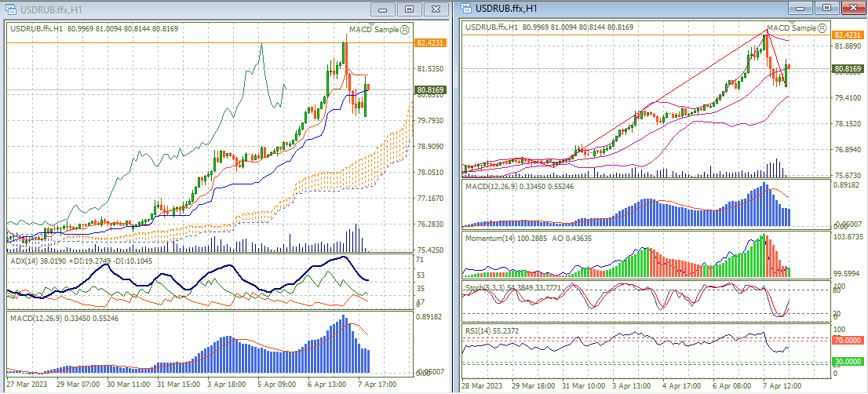The height and width of the screenshot is (394, 868).
Task: Click the green 30.0000 RSI level label
Action: pos(848,361)
